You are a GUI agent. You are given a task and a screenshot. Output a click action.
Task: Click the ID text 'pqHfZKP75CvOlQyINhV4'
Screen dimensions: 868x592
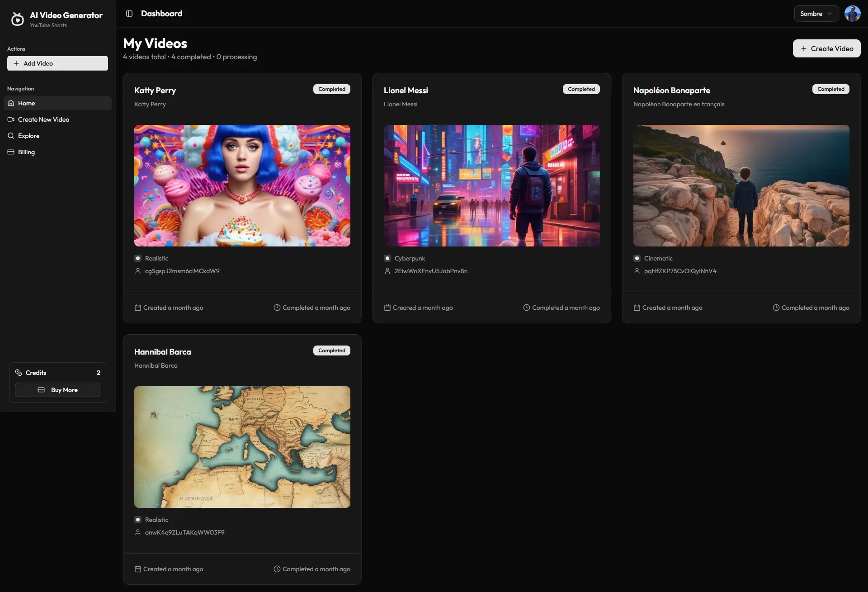(x=680, y=271)
